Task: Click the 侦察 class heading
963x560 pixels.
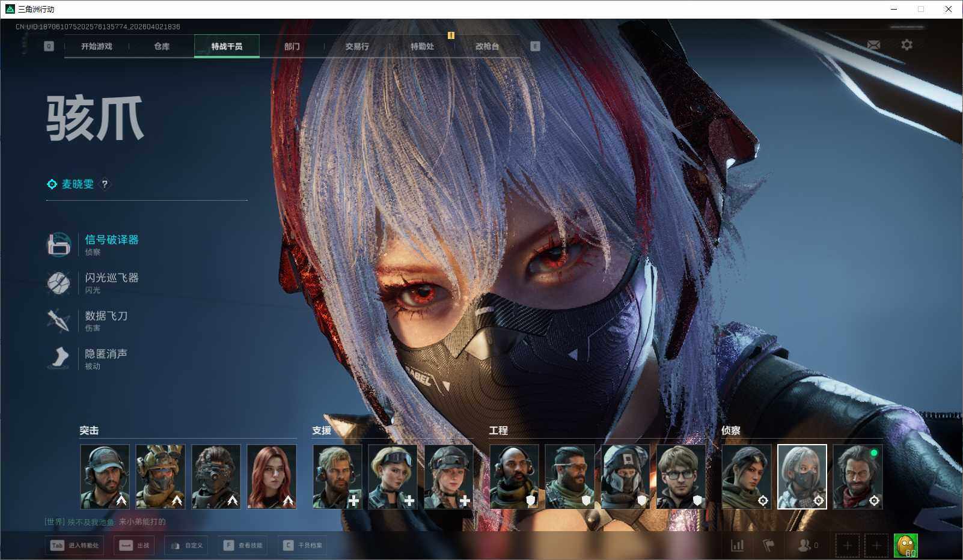Action: tap(731, 430)
